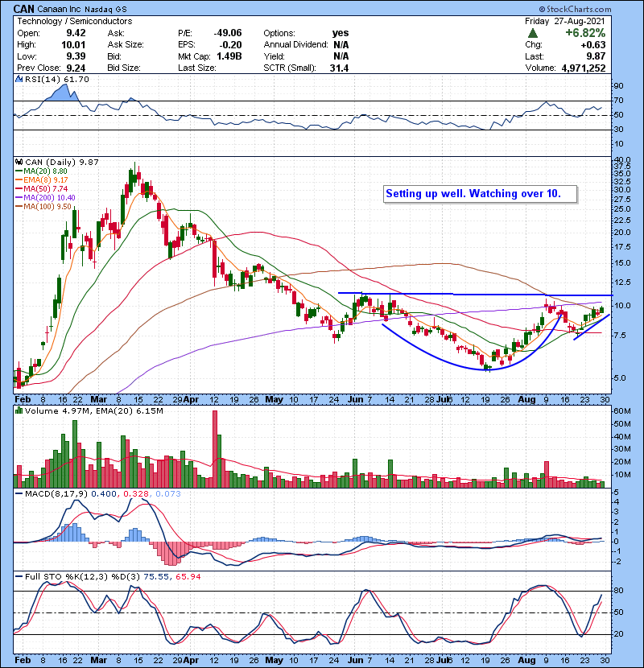This screenshot has height=668, width=644.
Task: Click the green up-triangle change indicator
Action: tap(532, 33)
